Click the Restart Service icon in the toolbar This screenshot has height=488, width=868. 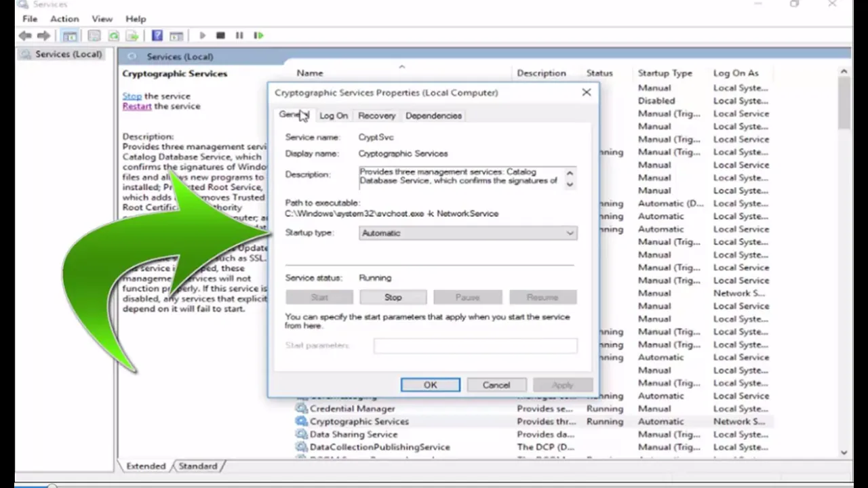tap(258, 35)
